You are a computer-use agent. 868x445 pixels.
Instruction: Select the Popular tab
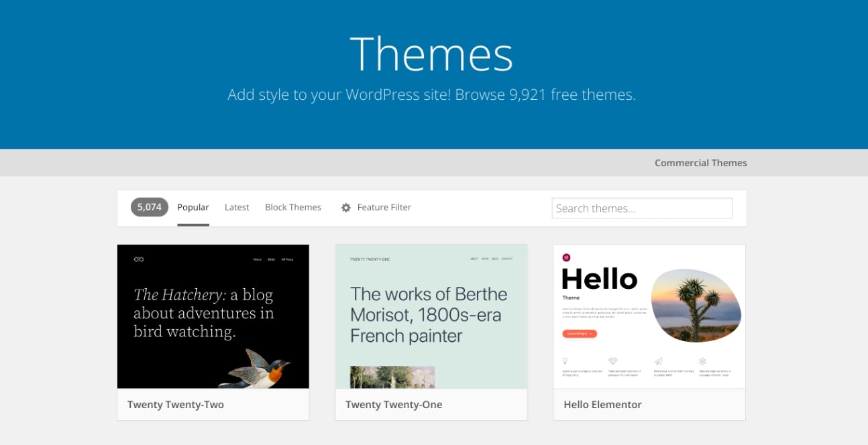coord(193,207)
